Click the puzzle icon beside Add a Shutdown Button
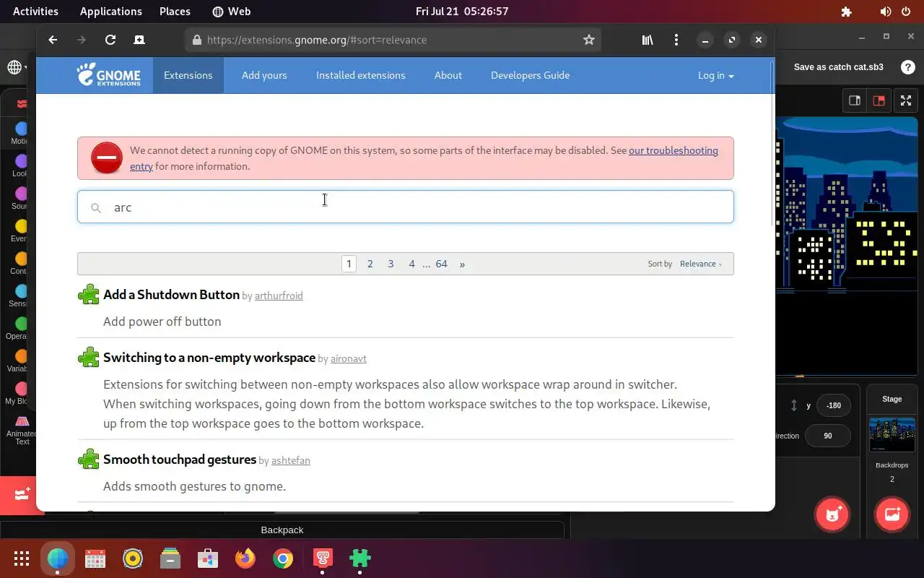924x578 pixels. [89, 295]
